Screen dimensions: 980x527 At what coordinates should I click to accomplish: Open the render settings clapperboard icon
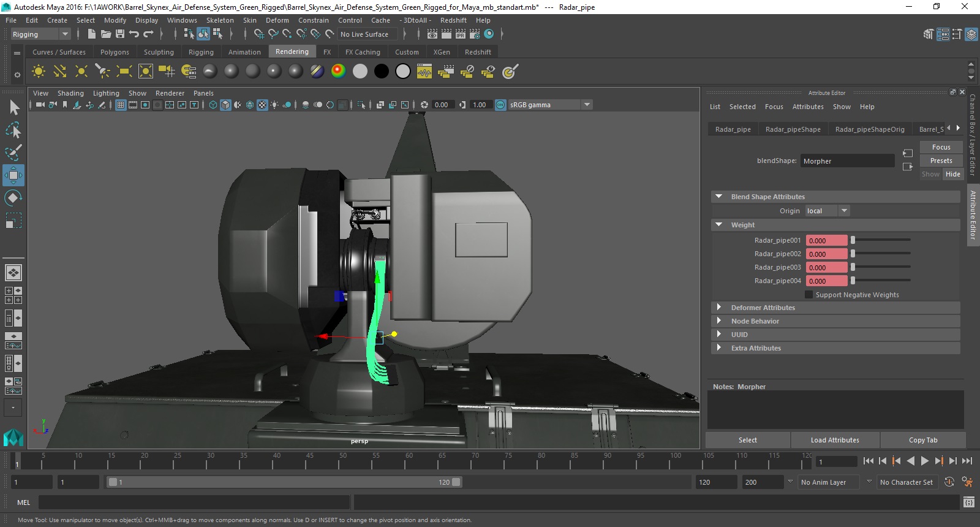(x=475, y=34)
